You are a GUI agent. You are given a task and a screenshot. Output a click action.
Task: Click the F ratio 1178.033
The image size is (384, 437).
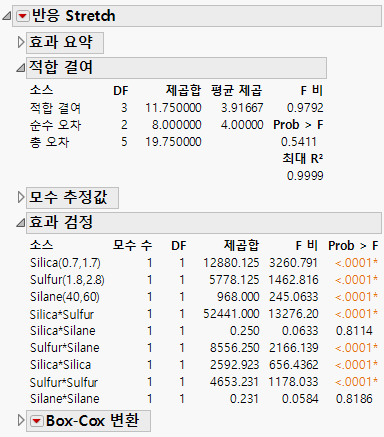coord(293,382)
